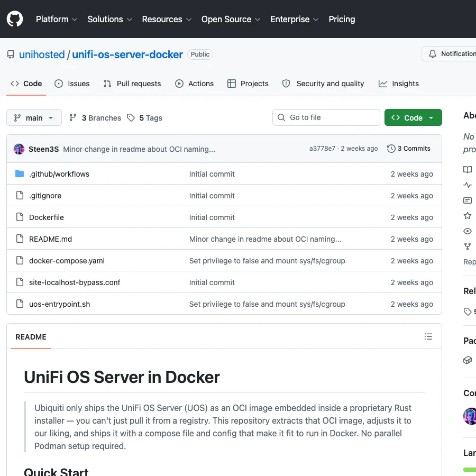Switch to the Issues tab

[x=72, y=84]
